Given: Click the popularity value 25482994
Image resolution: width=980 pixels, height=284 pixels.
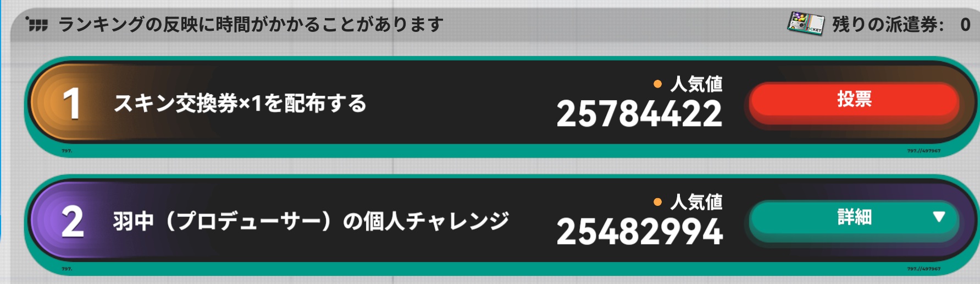Looking at the screenshot, I should 639,232.
